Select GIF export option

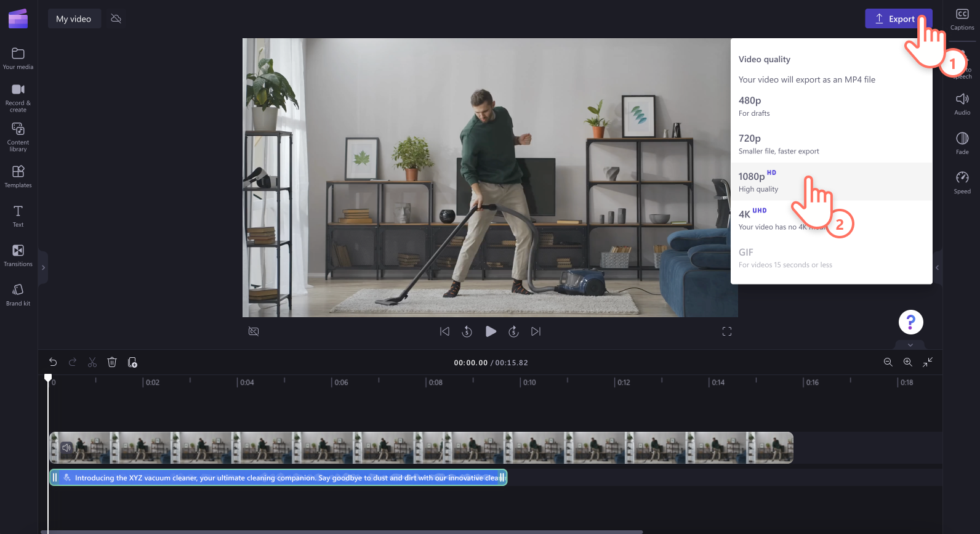pyautogui.click(x=831, y=257)
